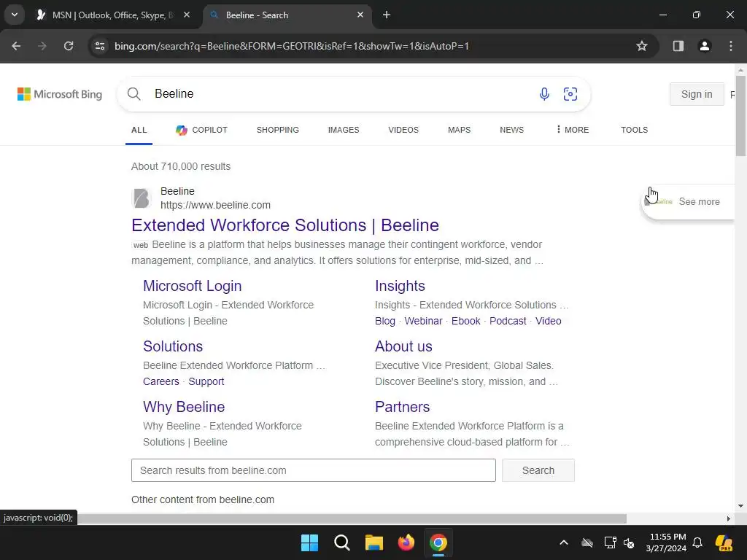Open the Solutions sitelink
Viewport: 747px width, 560px height.
point(173,346)
